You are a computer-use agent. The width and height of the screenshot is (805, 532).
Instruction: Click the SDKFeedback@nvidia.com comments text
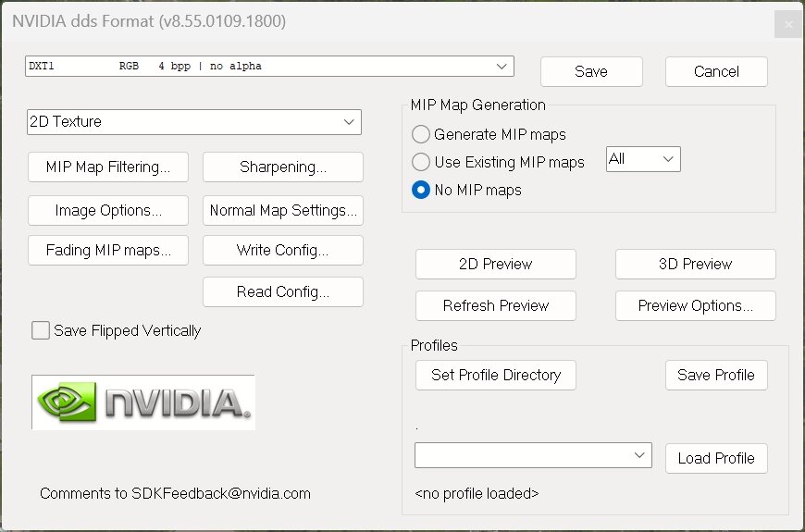point(175,493)
